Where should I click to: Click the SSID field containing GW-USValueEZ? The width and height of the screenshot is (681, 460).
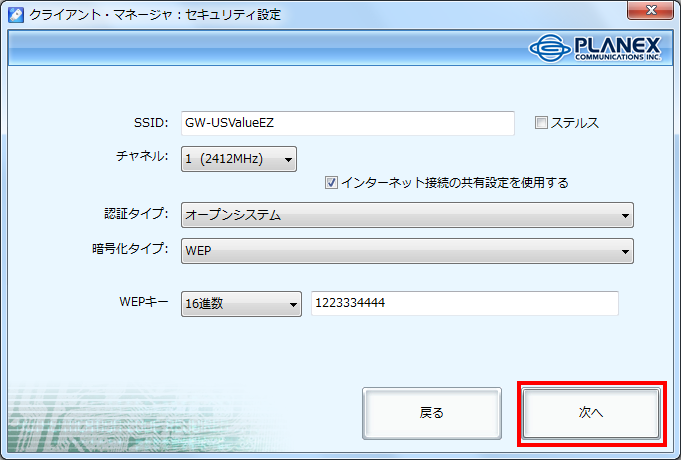(347, 123)
